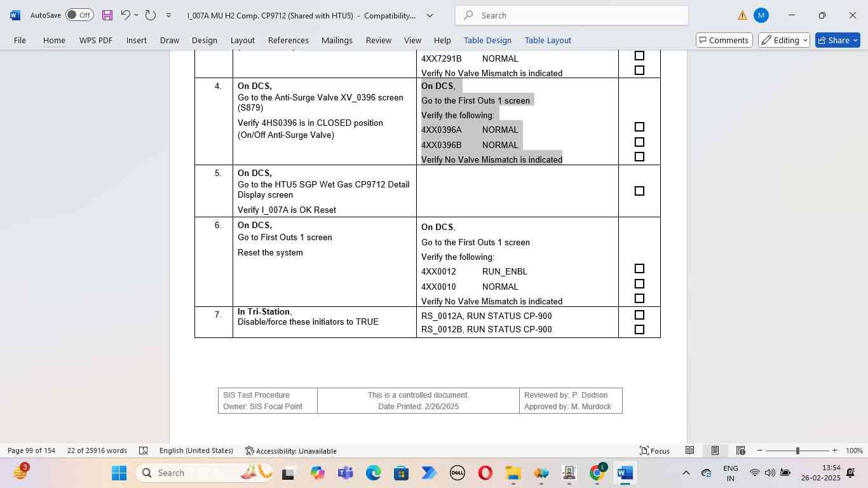The image size is (868, 488).
Task: Open the WPS PDF tab
Action: [x=96, y=40]
